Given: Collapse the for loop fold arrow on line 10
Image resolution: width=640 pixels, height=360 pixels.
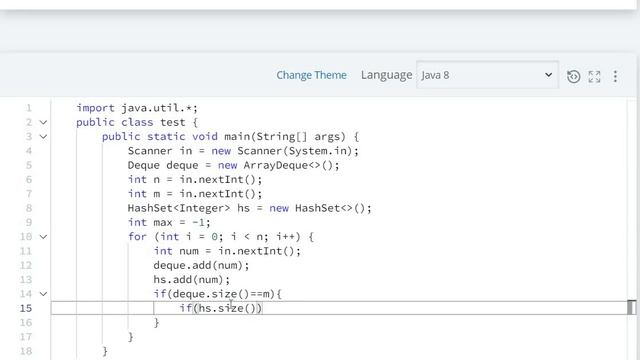Looking at the screenshot, I should pos(43,237).
